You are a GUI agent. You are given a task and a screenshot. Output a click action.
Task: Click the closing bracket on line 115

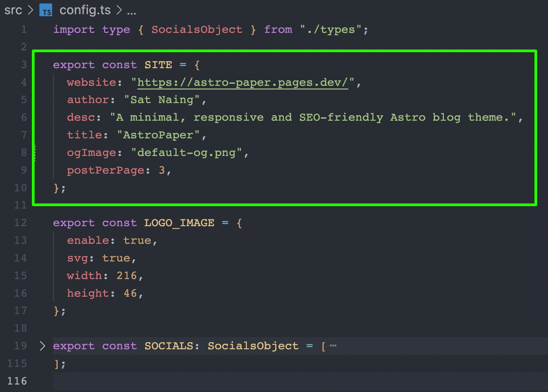(56, 364)
